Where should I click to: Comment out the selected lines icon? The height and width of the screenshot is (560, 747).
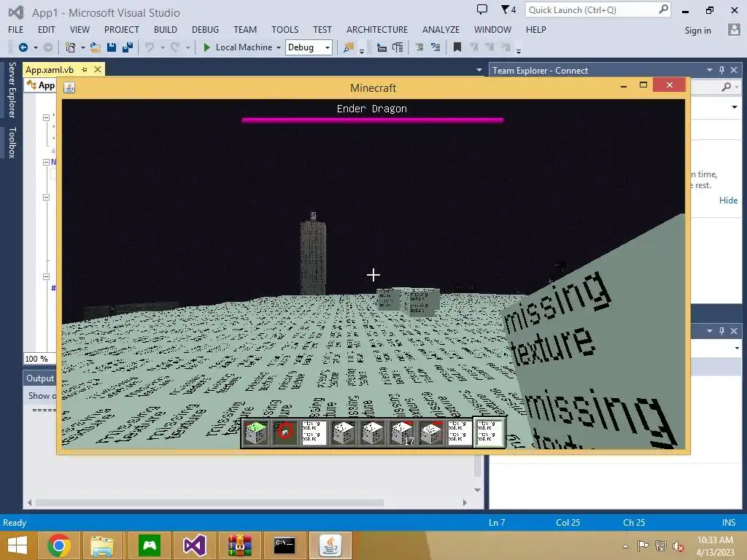419,47
